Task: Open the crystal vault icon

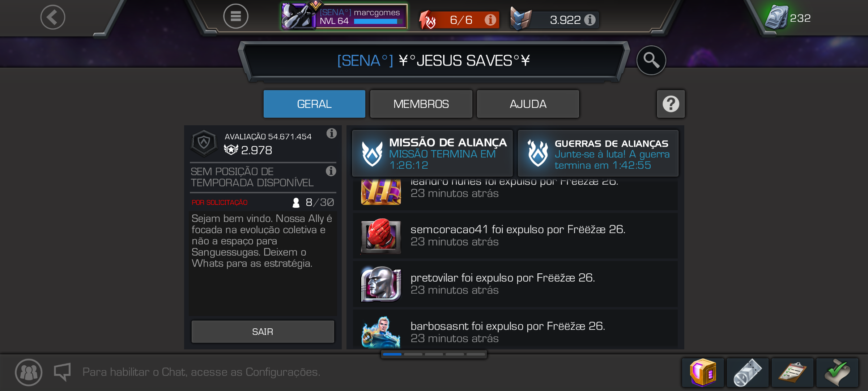Action: 703,373
